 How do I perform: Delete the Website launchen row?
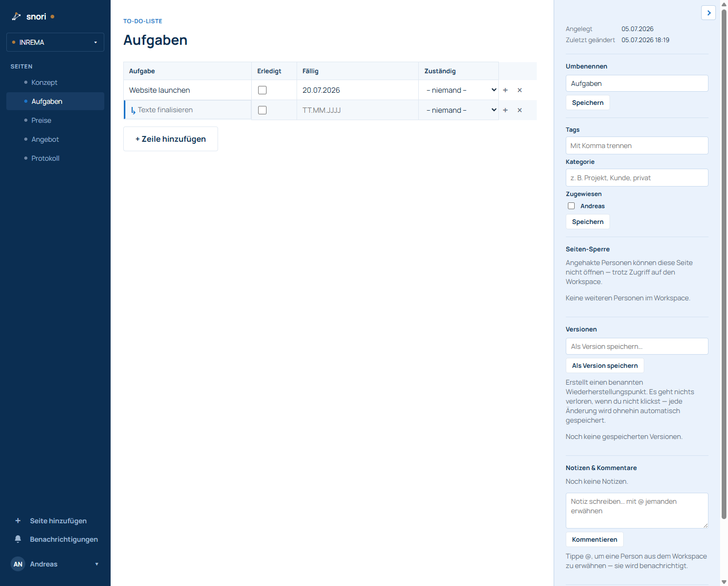[519, 90]
